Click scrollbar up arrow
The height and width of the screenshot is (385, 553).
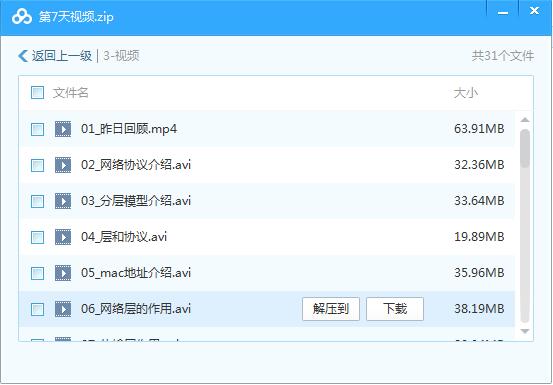click(525, 120)
